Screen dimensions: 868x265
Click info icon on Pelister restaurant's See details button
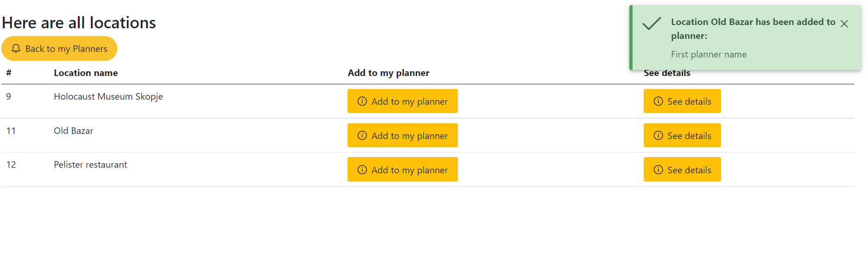pyautogui.click(x=658, y=170)
